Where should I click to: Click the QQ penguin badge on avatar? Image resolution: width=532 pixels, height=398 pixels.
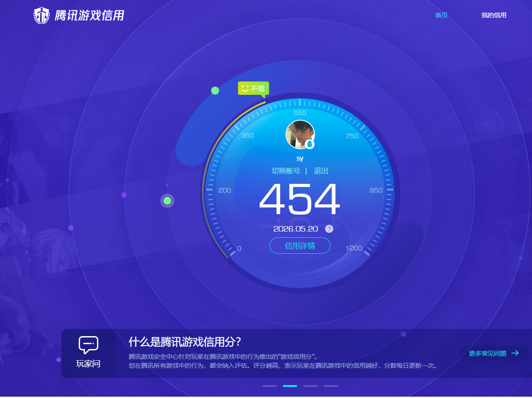tap(310, 144)
